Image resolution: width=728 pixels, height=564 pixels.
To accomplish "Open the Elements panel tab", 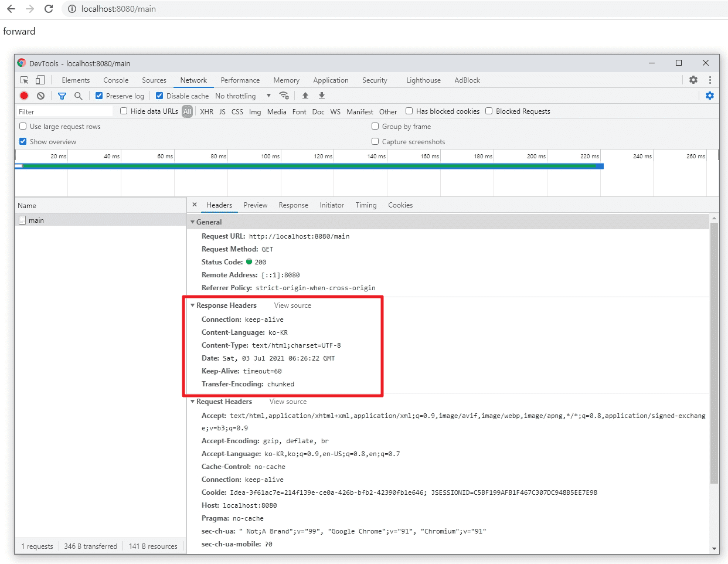I will [x=76, y=80].
